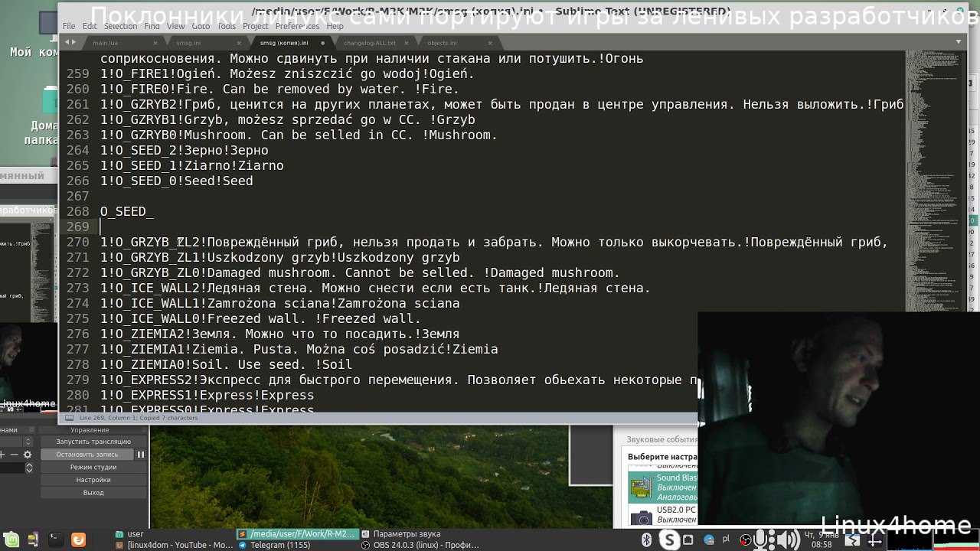Click the microphone tray icon
This screenshot has height=551, width=980.
[762, 540]
